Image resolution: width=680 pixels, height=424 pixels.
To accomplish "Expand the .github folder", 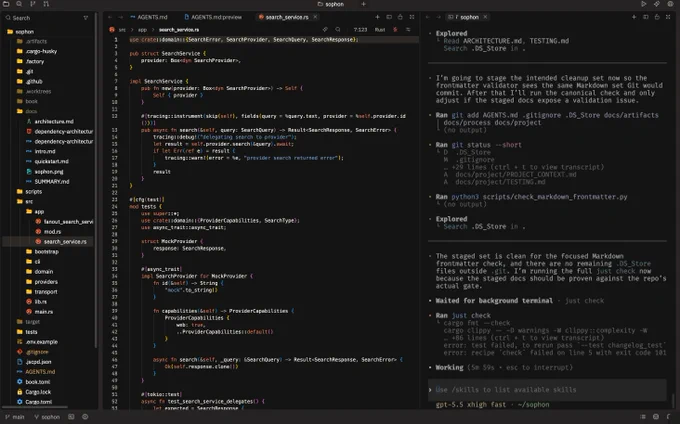I will [x=30, y=81].
